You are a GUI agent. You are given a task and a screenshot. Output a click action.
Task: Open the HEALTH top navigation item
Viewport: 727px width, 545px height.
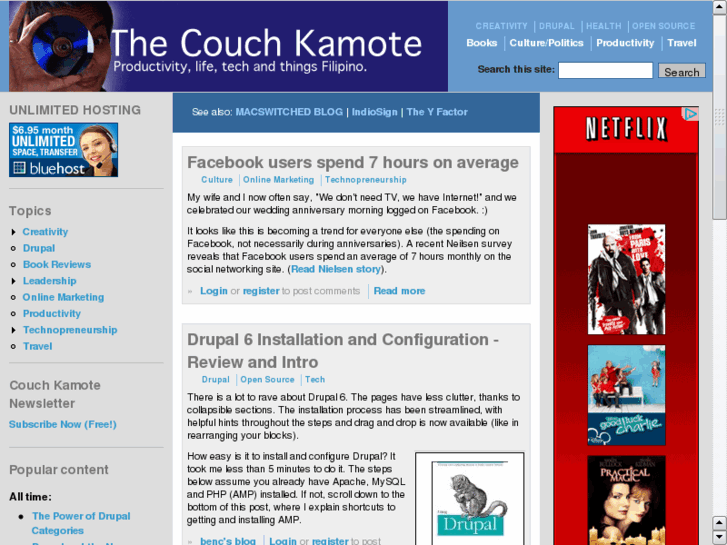pyautogui.click(x=603, y=26)
